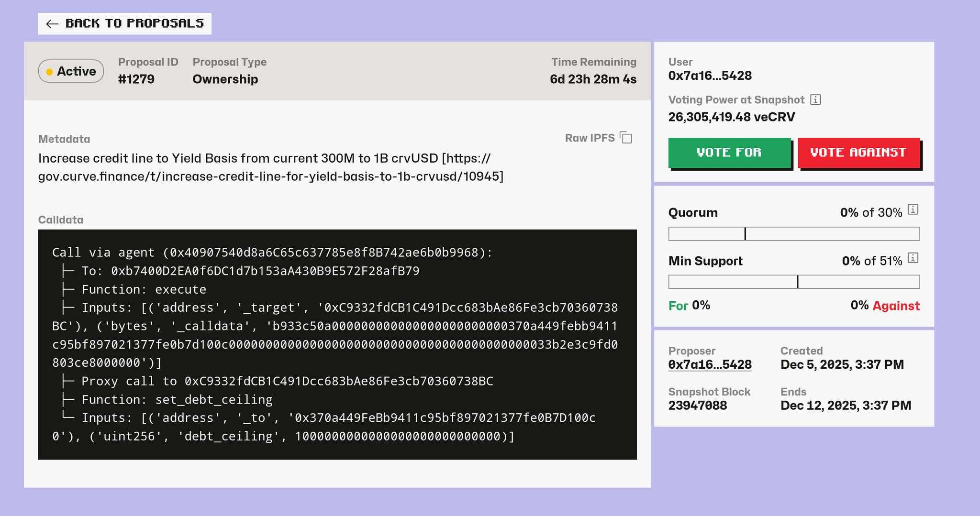Click the Active status badge
Screen dimensions: 980x516
[71, 71]
